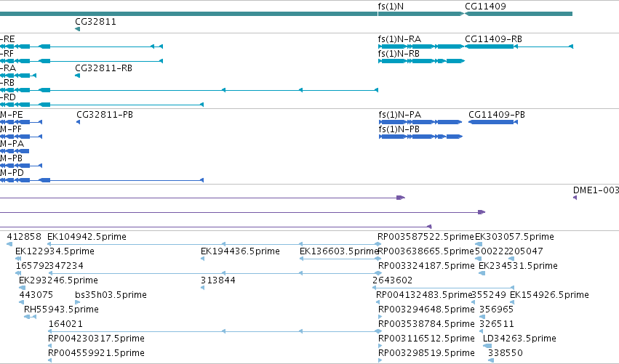Select the 164021 feature label

tap(65, 324)
